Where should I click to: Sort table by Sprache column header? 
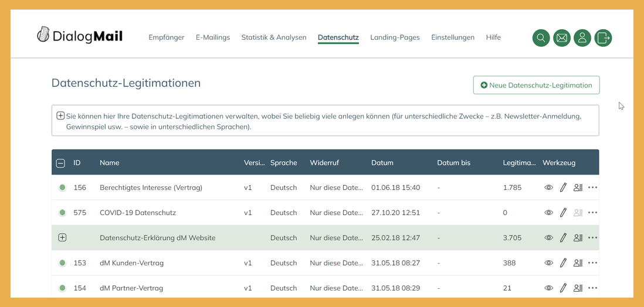point(283,162)
